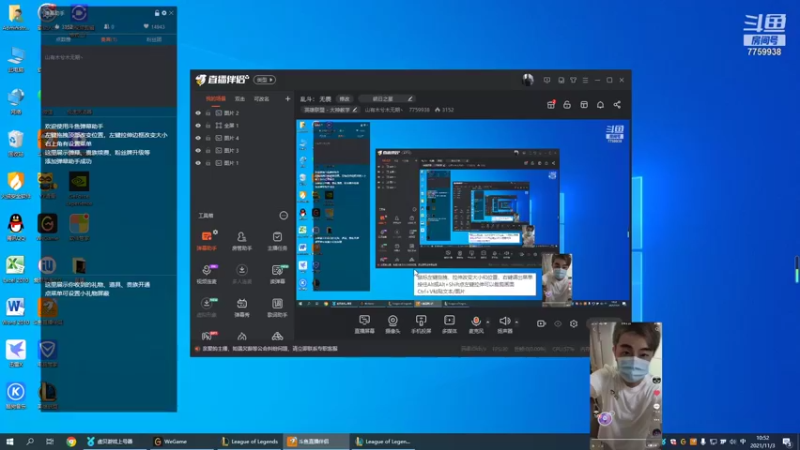Open the layout panel icon in top toolbar

[584, 105]
